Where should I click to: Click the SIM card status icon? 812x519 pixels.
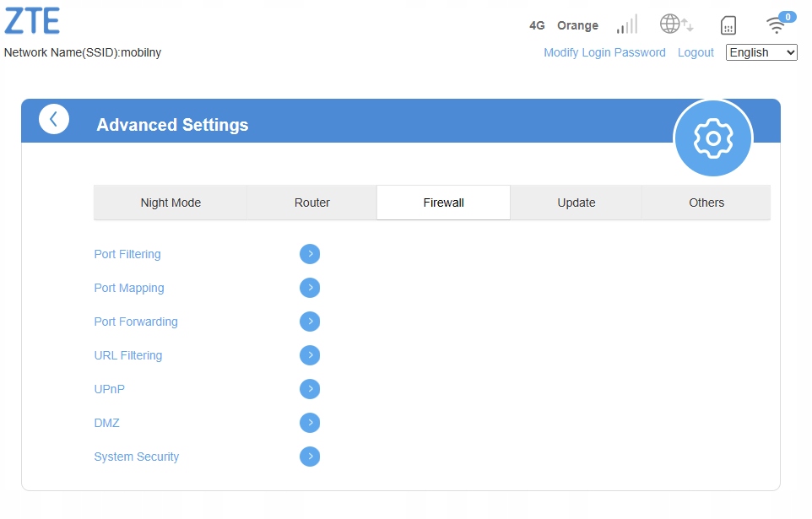728,24
